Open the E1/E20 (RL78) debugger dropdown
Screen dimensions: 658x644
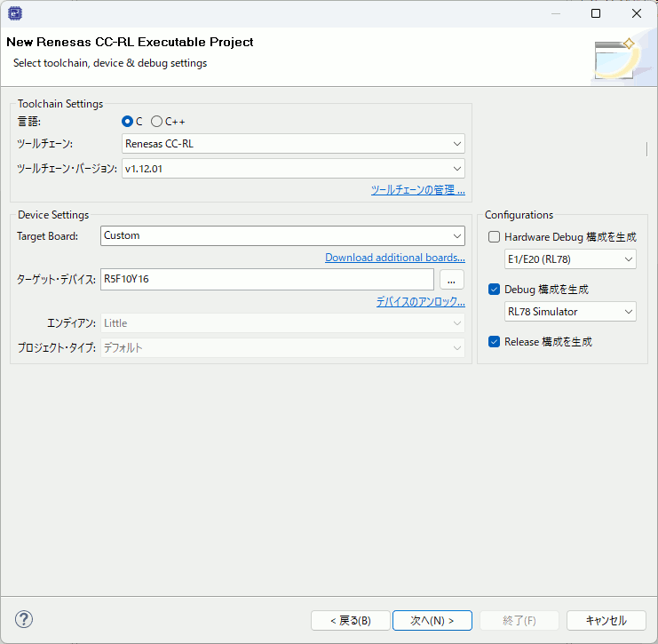pos(570,259)
